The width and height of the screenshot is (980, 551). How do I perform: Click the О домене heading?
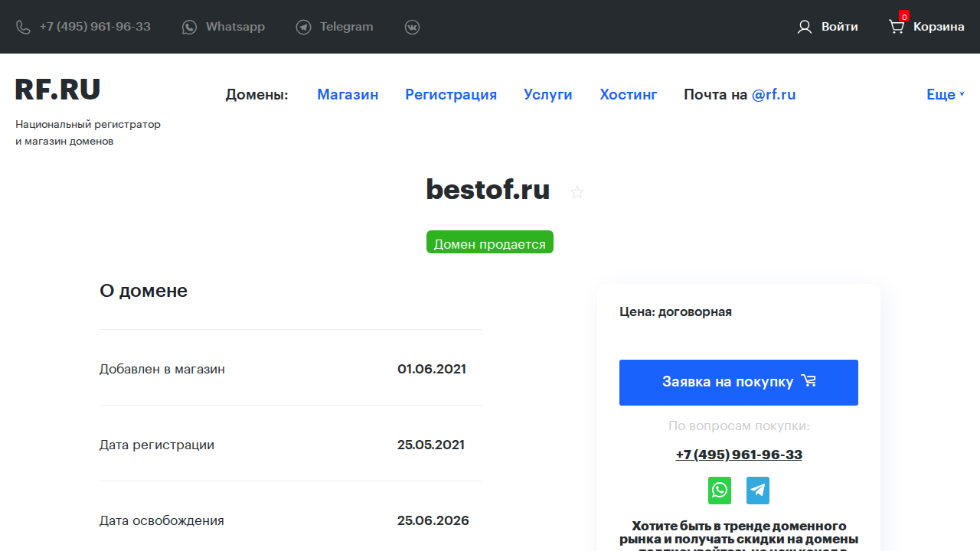coord(143,291)
